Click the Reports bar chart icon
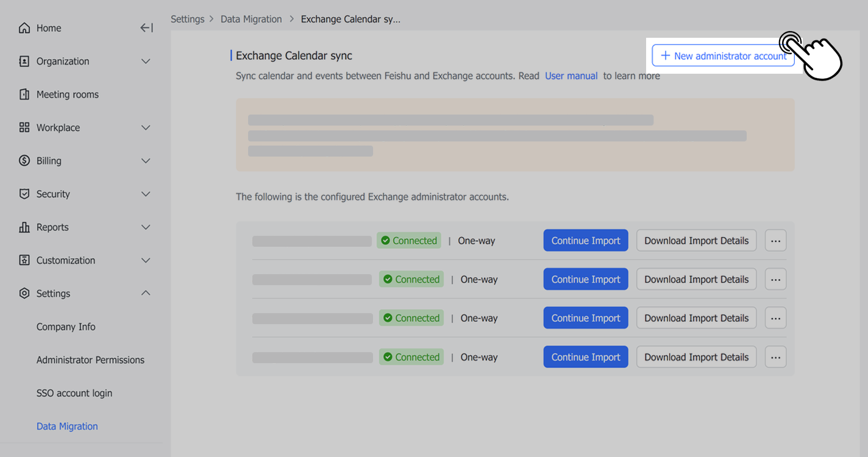This screenshot has width=868, height=457. pyautogui.click(x=24, y=227)
